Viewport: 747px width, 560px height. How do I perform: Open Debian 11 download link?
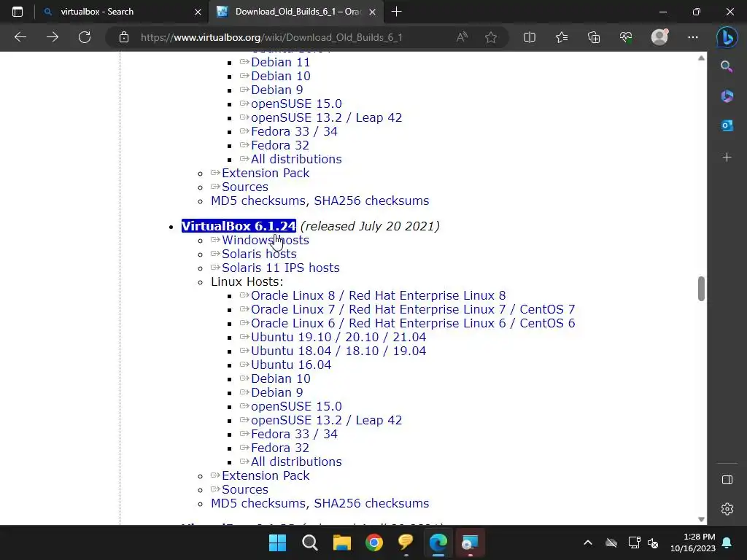coord(281,62)
